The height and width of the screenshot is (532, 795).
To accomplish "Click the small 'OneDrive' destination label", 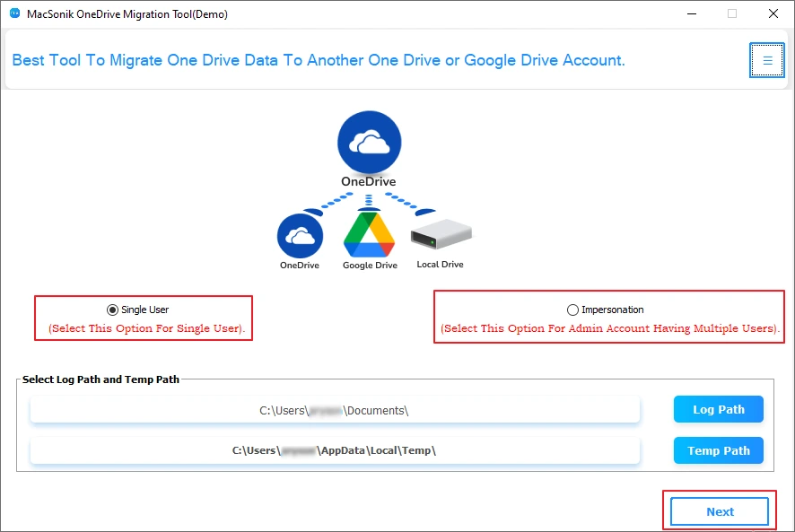I will pos(300,266).
